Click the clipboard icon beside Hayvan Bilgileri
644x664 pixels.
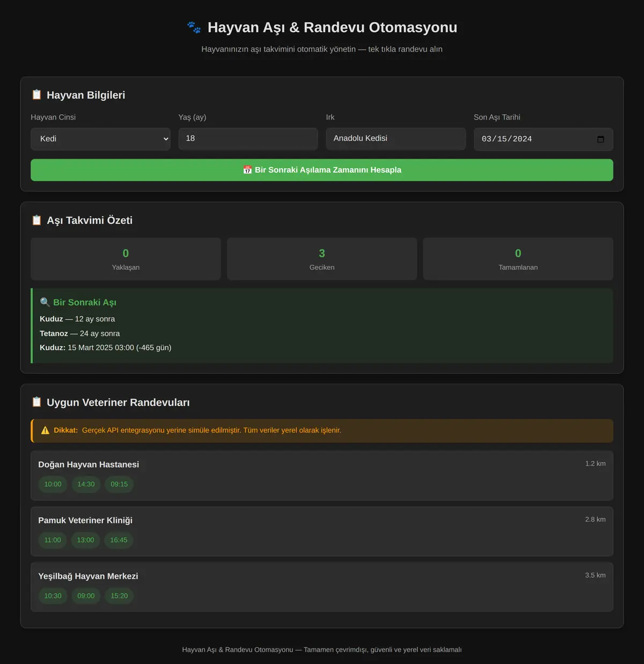coord(36,94)
